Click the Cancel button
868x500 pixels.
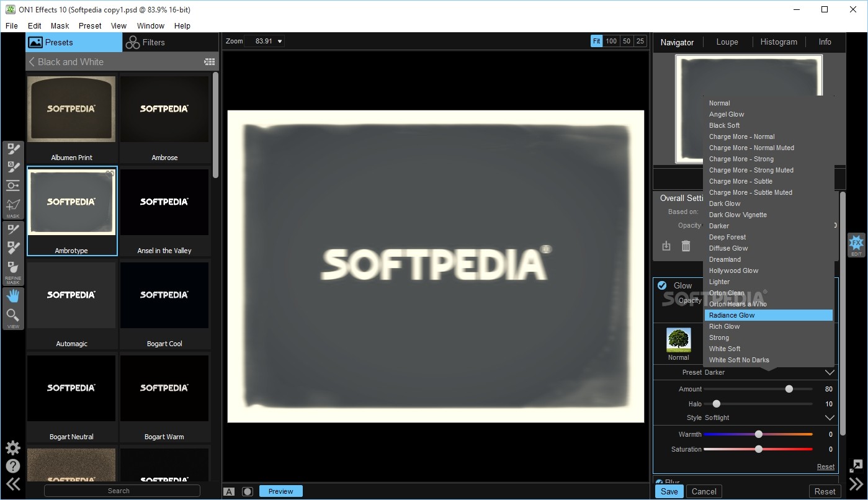click(x=704, y=491)
